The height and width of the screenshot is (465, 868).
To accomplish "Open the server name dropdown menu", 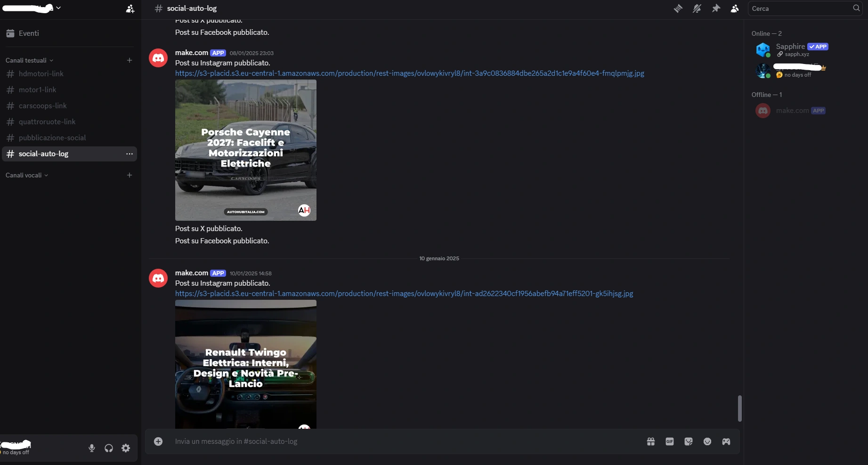I will 32,8.
